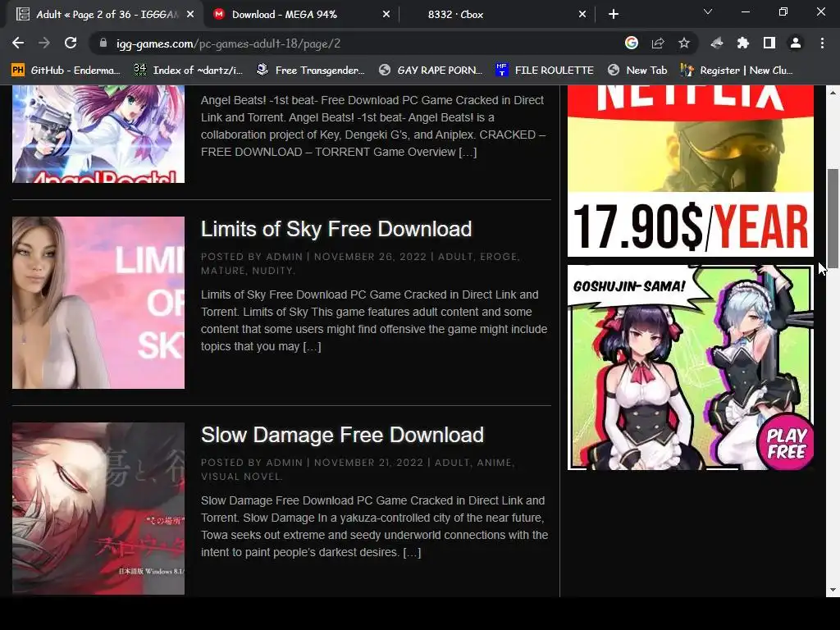The width and height of the screenshot is (840, 630).
Task: Open the MATURE category link
Action: pos(223,271)
